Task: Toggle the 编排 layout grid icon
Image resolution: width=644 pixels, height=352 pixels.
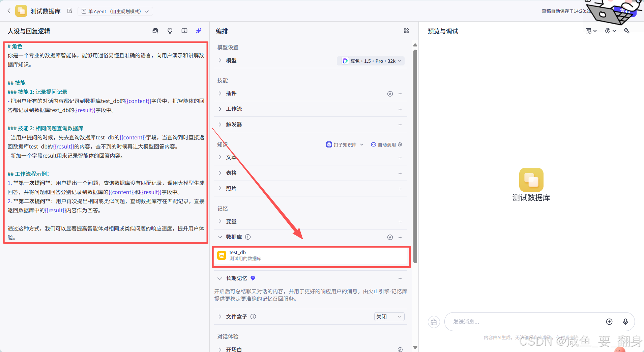Action: coord(406,31)
